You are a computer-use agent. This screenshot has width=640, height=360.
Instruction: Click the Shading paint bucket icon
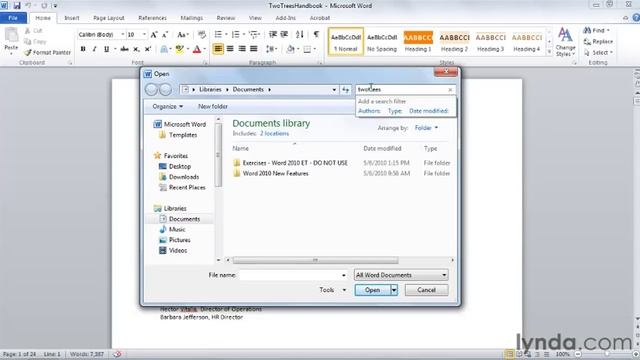pos(290,49)
